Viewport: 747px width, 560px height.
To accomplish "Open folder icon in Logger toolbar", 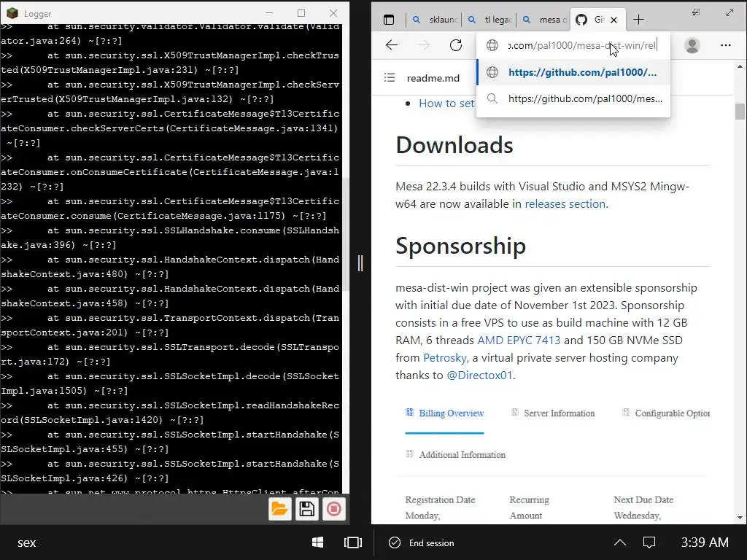I will pos(279,509).
